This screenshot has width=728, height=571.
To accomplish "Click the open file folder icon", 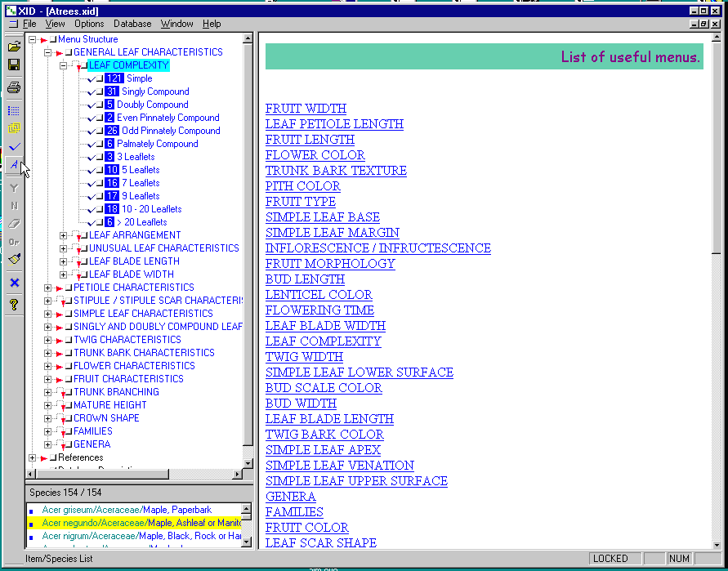I will (x=14, y=46).
